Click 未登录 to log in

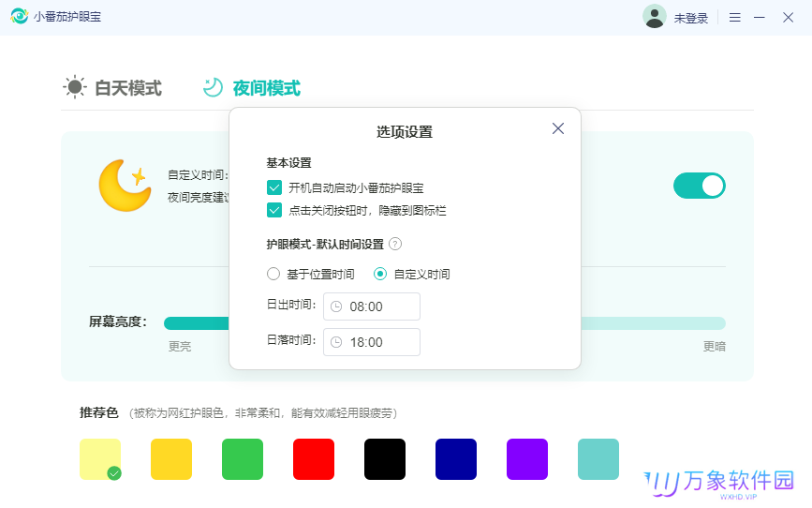pyautogui.click(x=691, y=19)
